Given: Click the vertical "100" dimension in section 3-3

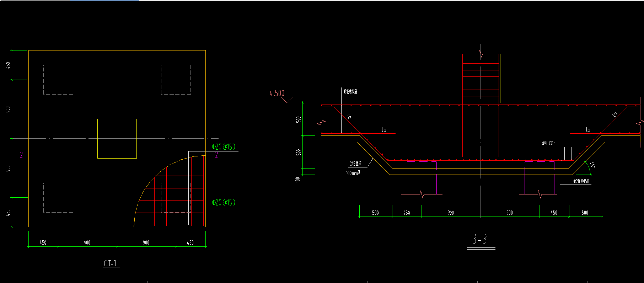Looking at the screenshot, I should (298, 180).
